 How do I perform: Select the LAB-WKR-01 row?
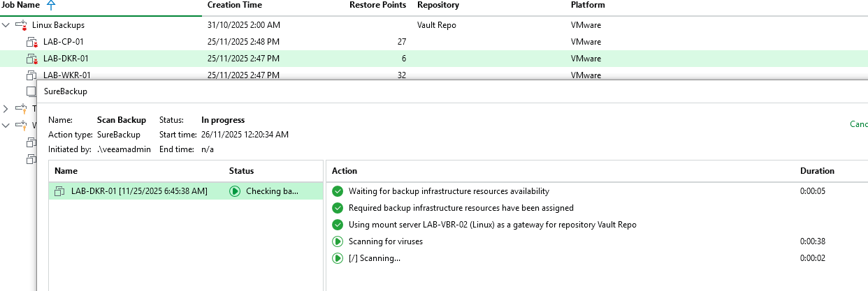coord(67,75)
